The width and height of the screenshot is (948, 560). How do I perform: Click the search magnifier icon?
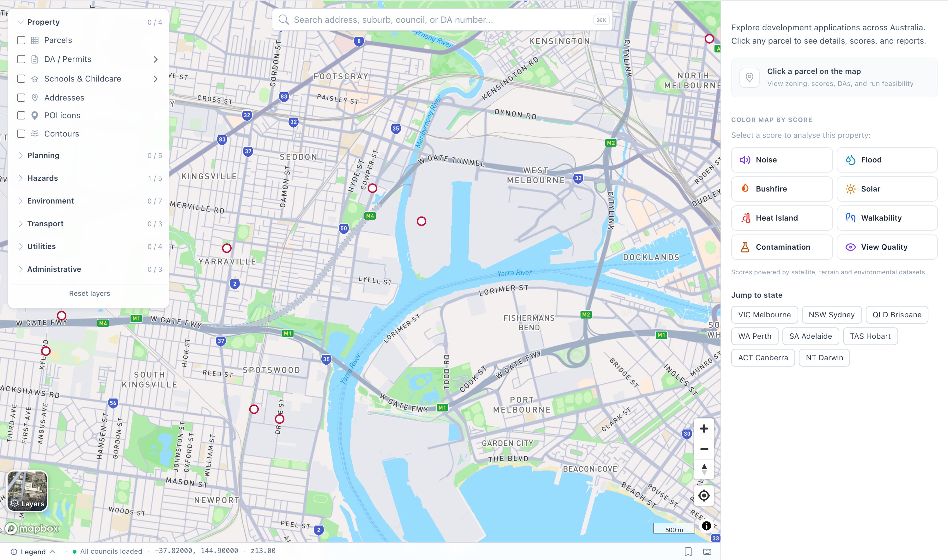[283, 20]
